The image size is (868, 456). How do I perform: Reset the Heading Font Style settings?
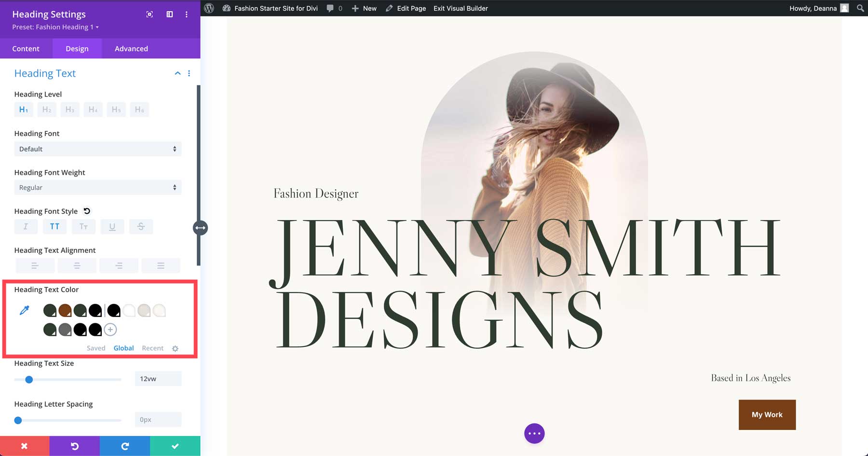86,210
